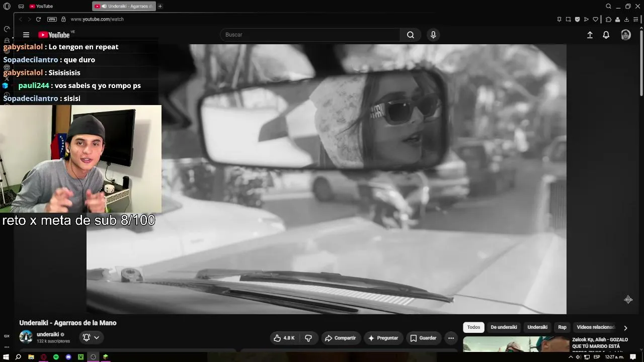Open OBS Studio from the taskbar
The height and width of the screenshot is (362, 644).
93,357
